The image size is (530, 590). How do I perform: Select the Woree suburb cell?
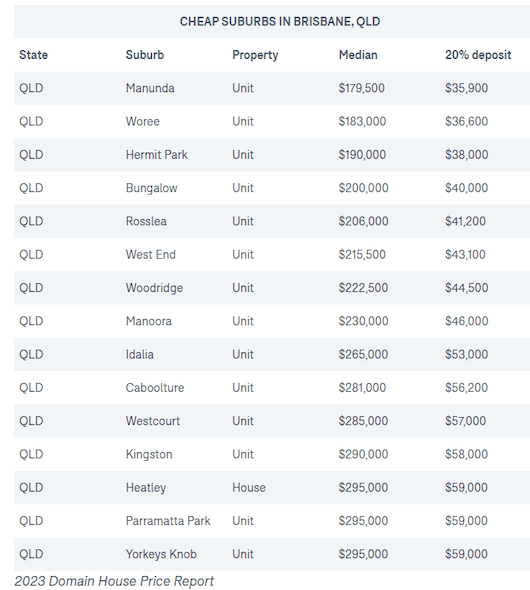(143, 122)
